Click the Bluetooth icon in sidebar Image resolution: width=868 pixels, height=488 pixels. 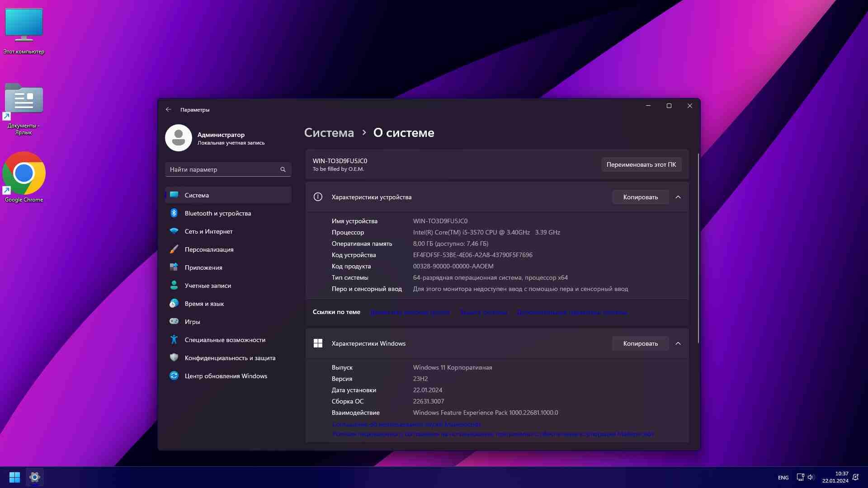click(174, 213)
